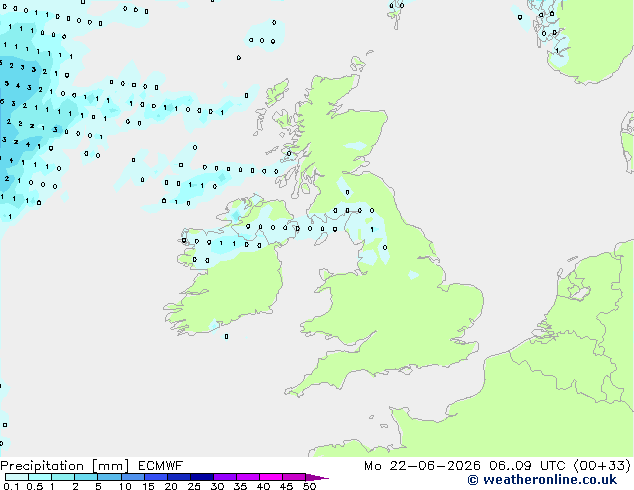Click the '0.1' legend scale value
The width and height of the screenshot is (634, 490).
(11, 486)
